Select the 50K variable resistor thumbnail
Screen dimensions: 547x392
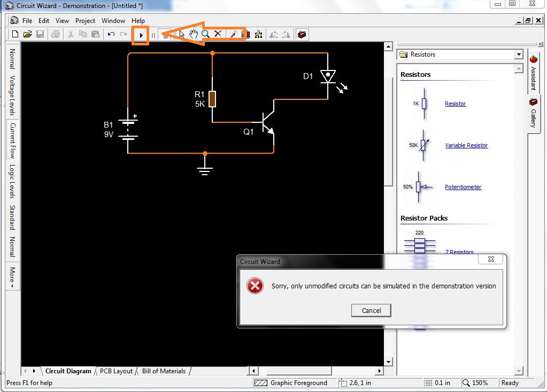419,145
